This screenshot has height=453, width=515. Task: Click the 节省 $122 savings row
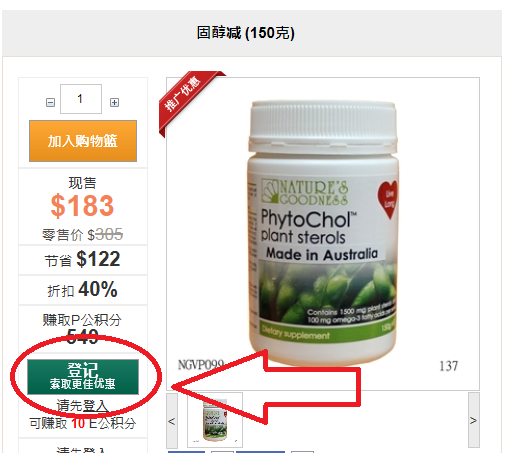point(83,260)
